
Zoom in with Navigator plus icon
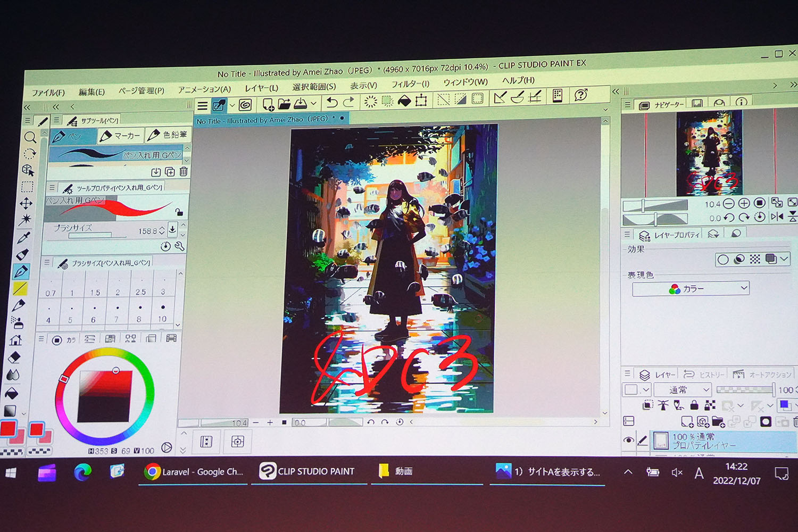pyautogui.click(x=744, y=203)
